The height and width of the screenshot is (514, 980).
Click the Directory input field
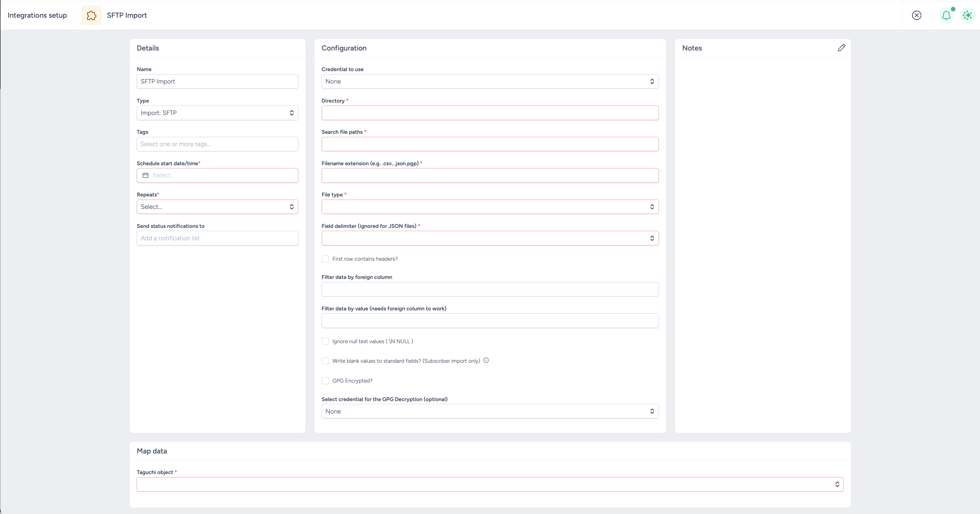click(490, 113)
